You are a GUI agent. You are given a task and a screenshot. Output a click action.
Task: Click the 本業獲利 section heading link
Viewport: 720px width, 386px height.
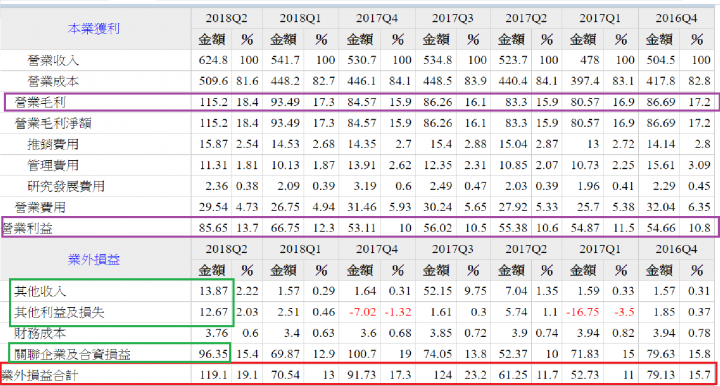(x=94, y=28)
